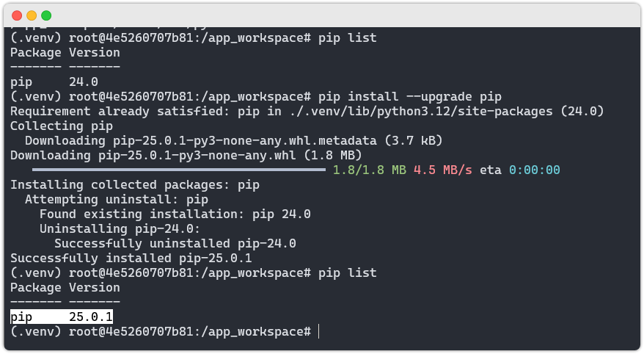Click the red 4.5 MB/s speed text
644x354 pixels.
click(x=443, y=170)
